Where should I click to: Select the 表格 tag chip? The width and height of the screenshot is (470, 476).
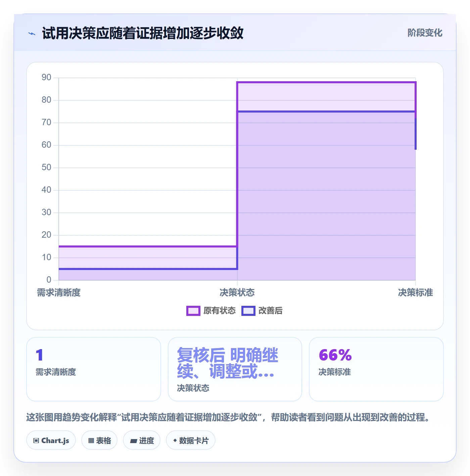click(x=99, y=440)
